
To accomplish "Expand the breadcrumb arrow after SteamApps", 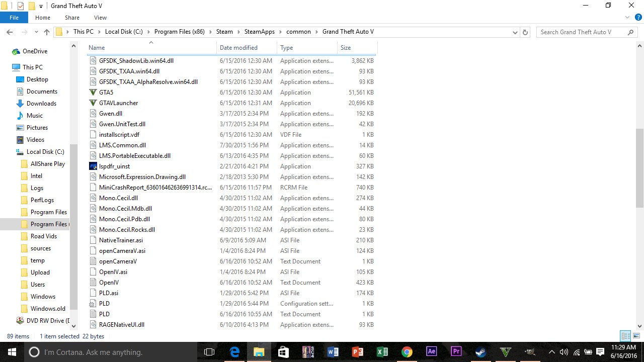I will [x=281, y=32].
